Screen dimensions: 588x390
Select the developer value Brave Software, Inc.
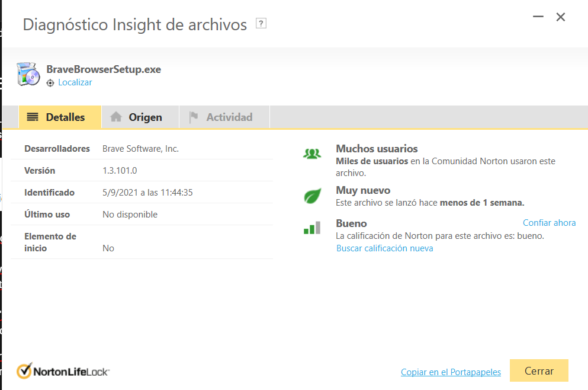(140, 149)
